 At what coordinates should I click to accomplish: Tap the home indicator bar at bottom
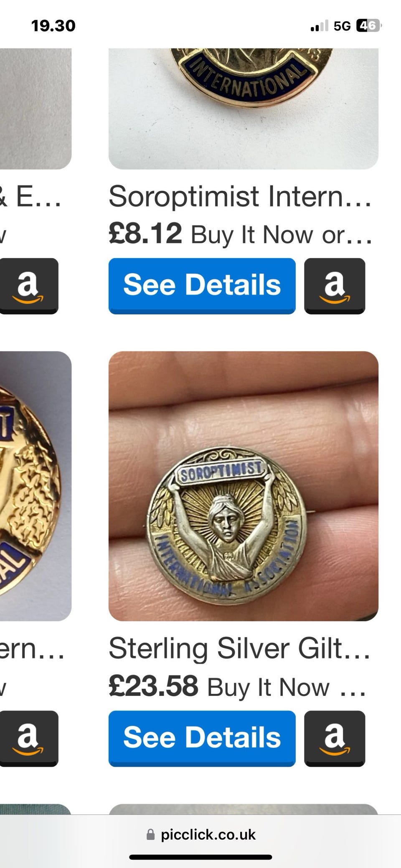pos(200,857)
